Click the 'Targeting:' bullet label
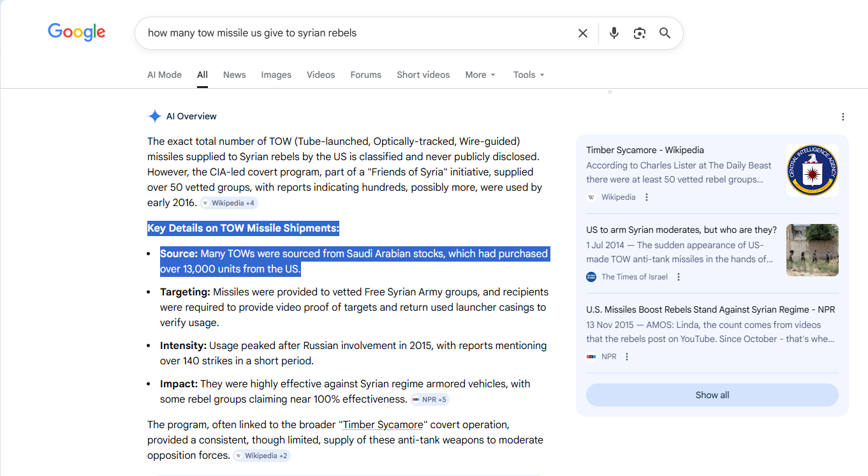868x476 pixels. click(x=185, y=292)
